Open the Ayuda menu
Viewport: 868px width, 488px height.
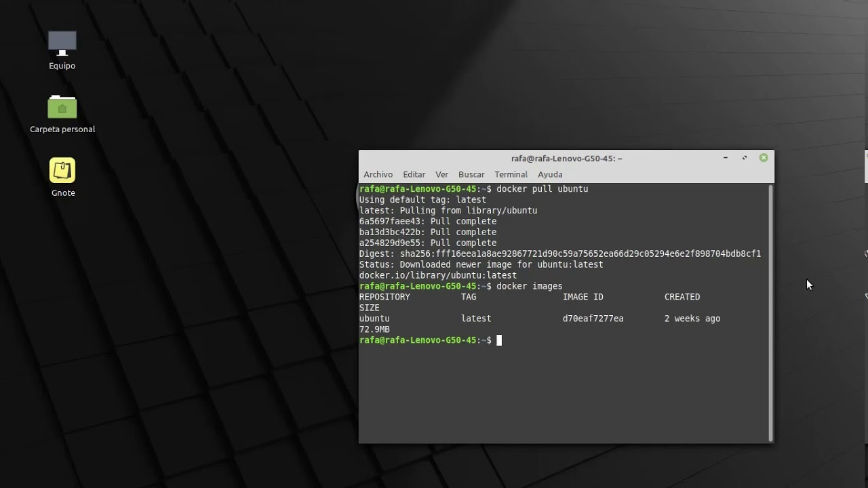pos(550,174)
